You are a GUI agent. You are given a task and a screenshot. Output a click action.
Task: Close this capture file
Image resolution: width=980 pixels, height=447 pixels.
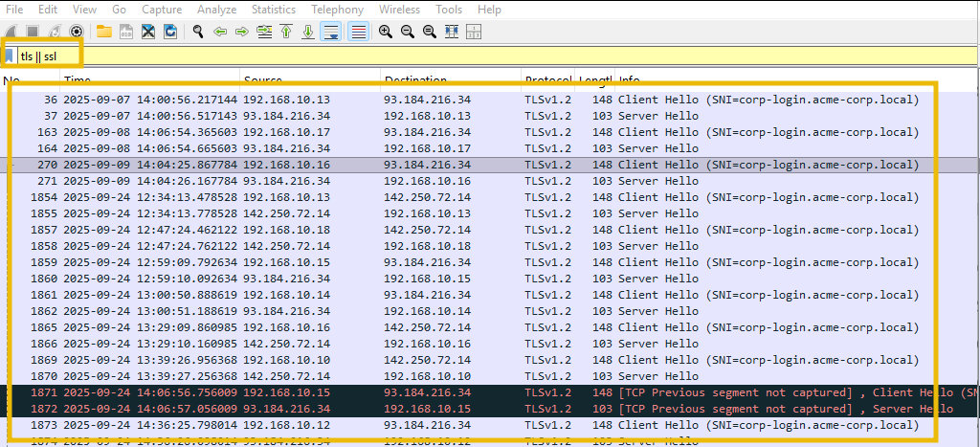[148, 32]
